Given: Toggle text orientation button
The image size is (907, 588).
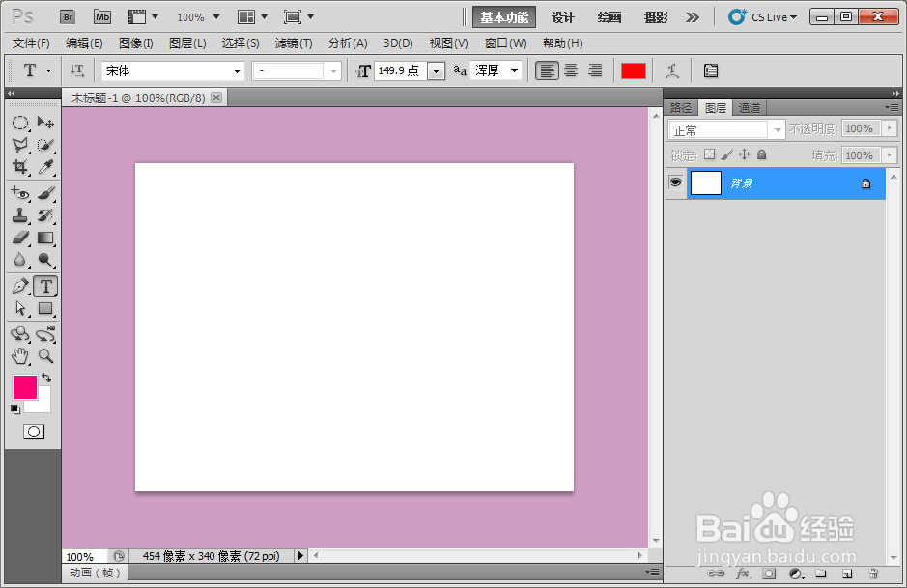Looking at the screenshot, I should [x=77, y=70].
